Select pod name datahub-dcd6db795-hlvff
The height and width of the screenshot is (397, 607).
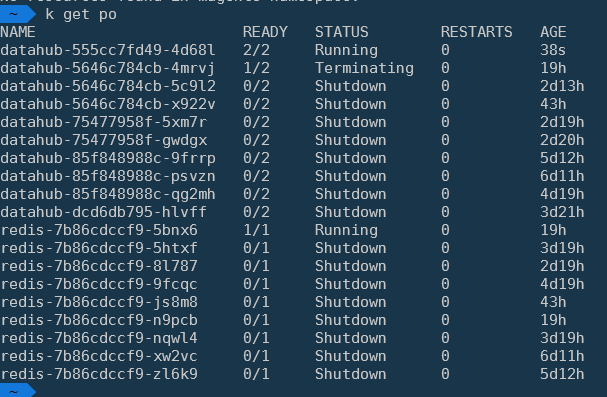click(x=103, y=212)
